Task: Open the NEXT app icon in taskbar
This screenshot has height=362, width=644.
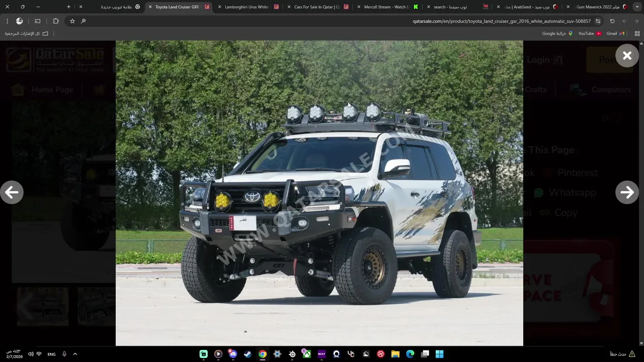Action: point(321,354)
